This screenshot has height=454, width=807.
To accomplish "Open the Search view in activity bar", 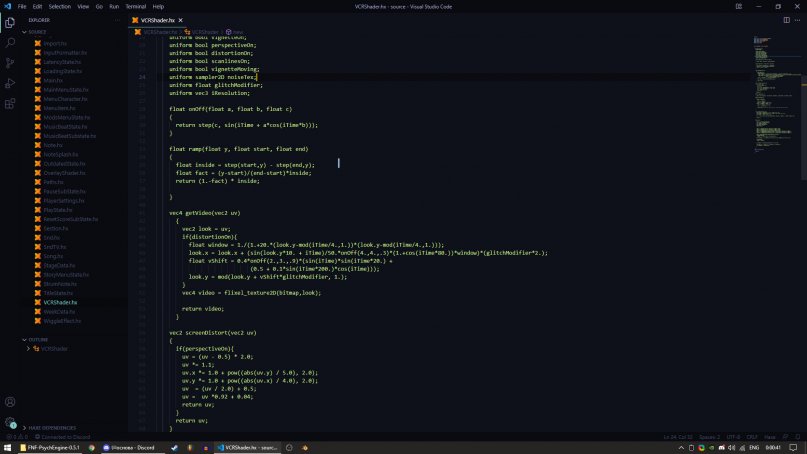I will coord(11,43).
